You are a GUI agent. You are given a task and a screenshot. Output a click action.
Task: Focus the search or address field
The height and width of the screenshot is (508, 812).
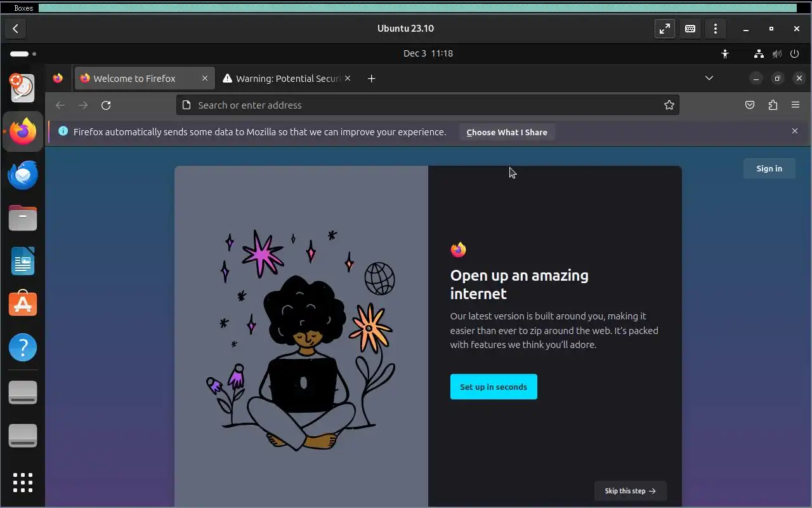click(428, 105)
